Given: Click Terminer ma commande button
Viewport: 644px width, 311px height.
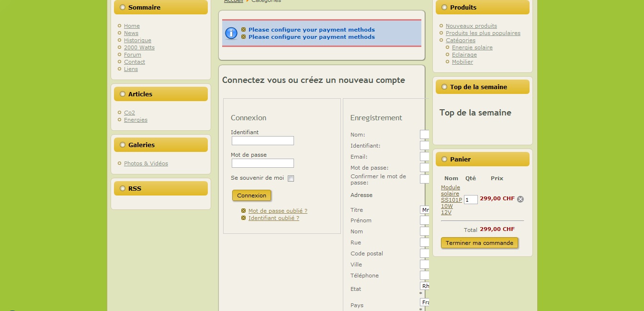Looking at the screenshot, I should pos(479,243).
